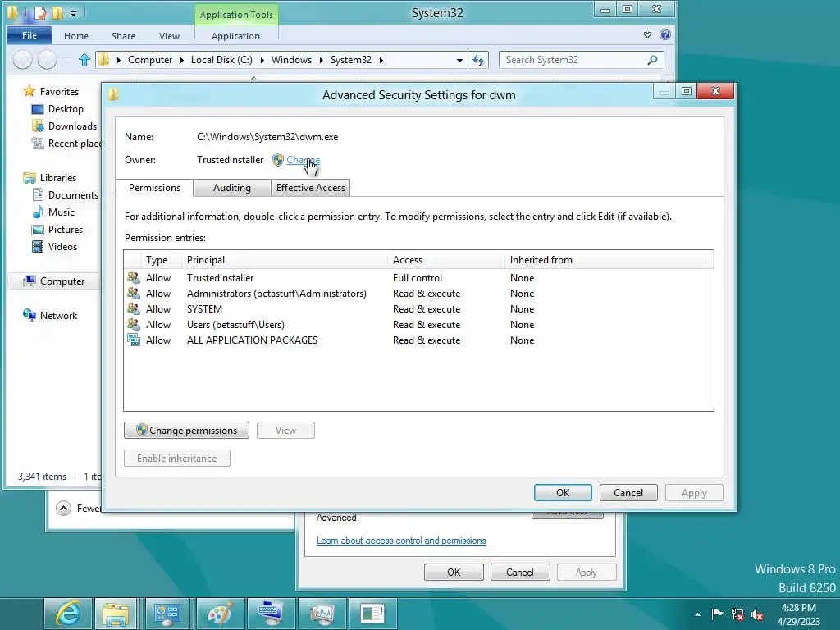840x630 pixels.
Task: Click the Administrators entry user icon
Action: tap(134, 293)
